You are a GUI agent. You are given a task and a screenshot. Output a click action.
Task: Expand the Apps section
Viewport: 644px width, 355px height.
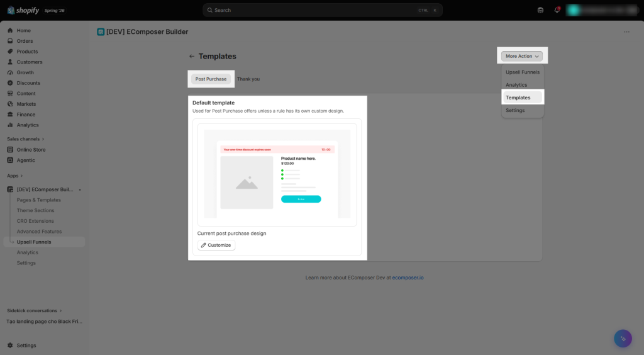(x=15, y=176)
